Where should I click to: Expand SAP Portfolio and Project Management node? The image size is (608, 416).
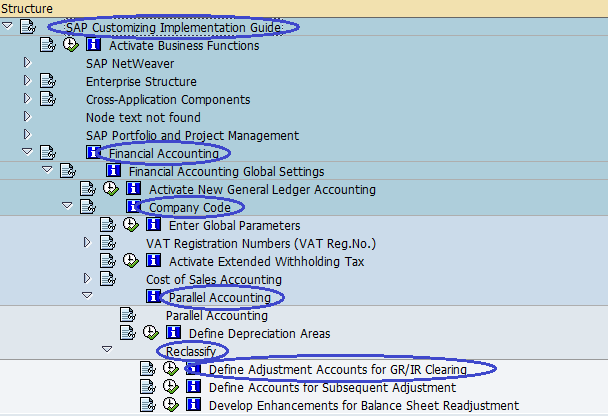pos(27,135)
